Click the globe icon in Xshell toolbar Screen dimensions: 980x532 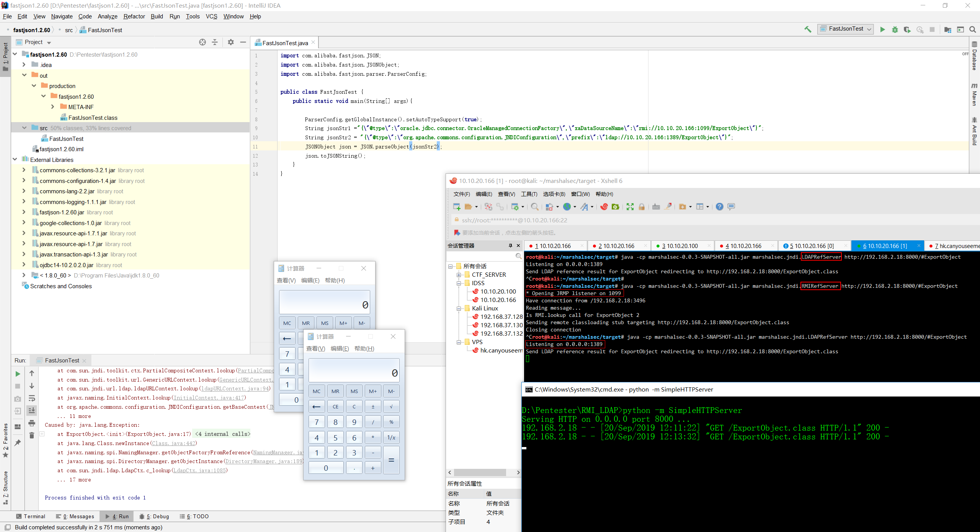567,207
